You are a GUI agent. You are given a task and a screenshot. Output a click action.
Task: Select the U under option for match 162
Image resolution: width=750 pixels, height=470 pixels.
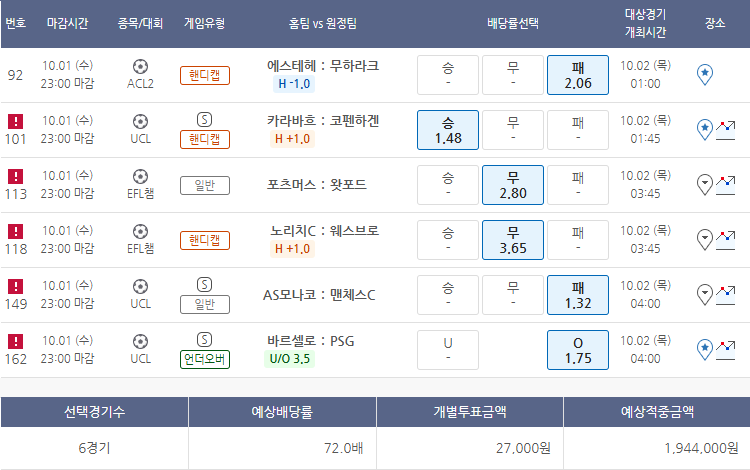click(448, 350)
